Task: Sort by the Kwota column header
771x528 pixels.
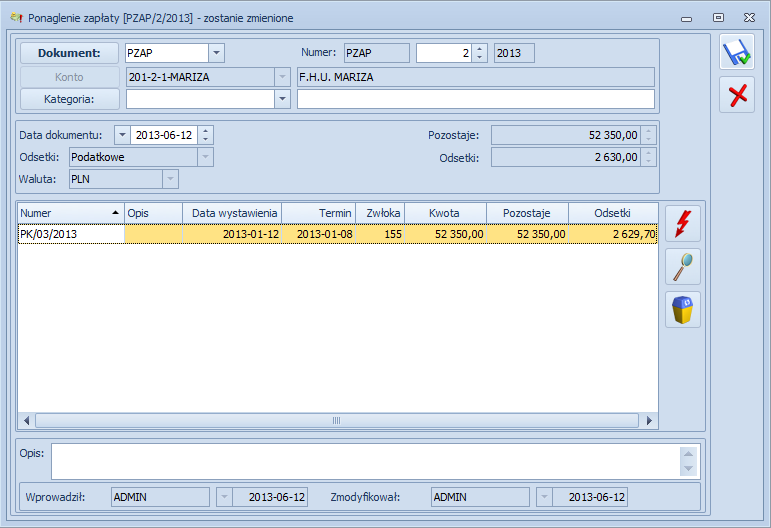Action: pyautogui.click(x=445, y=213)
